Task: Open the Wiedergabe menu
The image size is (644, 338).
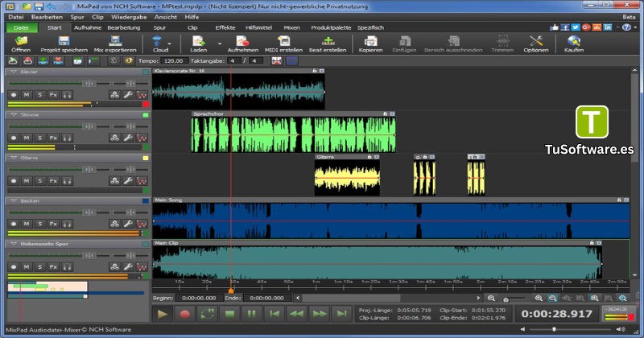Action: tap(129, 17)
